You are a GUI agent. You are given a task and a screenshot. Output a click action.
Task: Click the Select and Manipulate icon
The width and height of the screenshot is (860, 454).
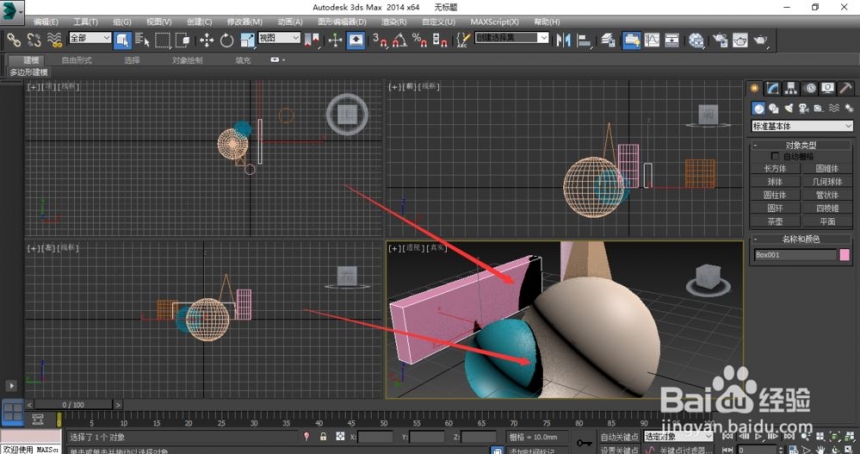coord(335,40)
